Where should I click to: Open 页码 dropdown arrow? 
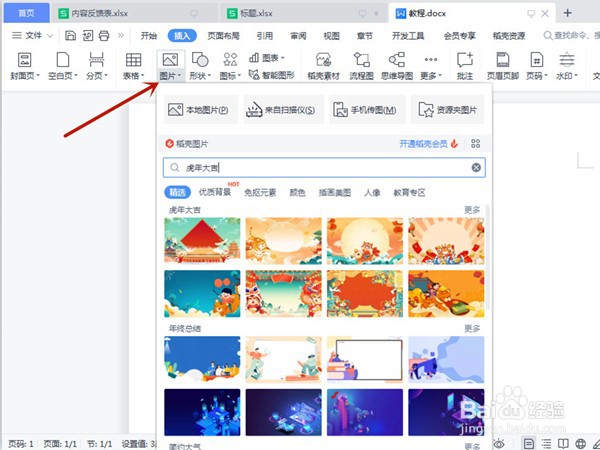coord(546,75)
